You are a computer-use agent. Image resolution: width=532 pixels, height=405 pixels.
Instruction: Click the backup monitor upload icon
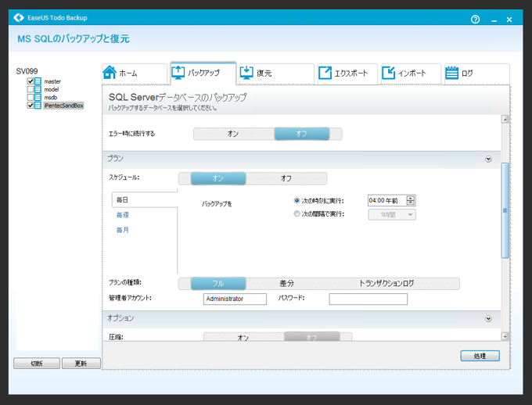point(178,73)
